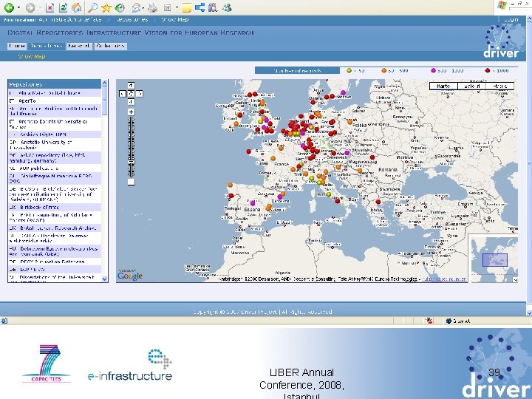Switch map view to Hybrid
Viewport: 532px width, 399px height.
[x=500, y=86]
